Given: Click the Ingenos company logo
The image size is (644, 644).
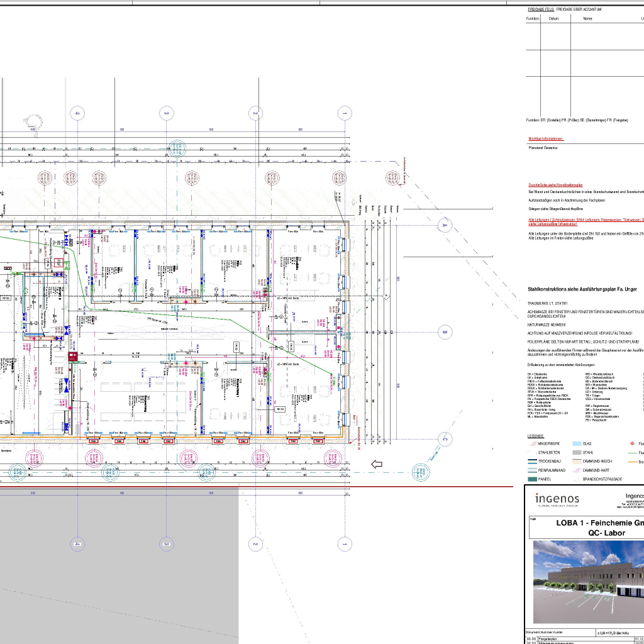Looking at the screenshot, I should tap(558, 499).
